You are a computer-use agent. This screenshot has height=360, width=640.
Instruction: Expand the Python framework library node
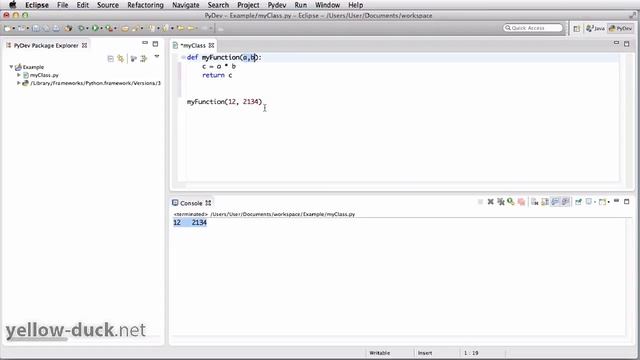point(18,83)
